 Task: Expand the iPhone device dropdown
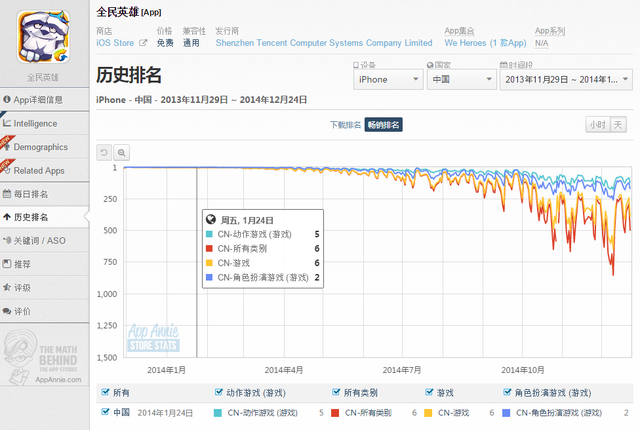388,80
